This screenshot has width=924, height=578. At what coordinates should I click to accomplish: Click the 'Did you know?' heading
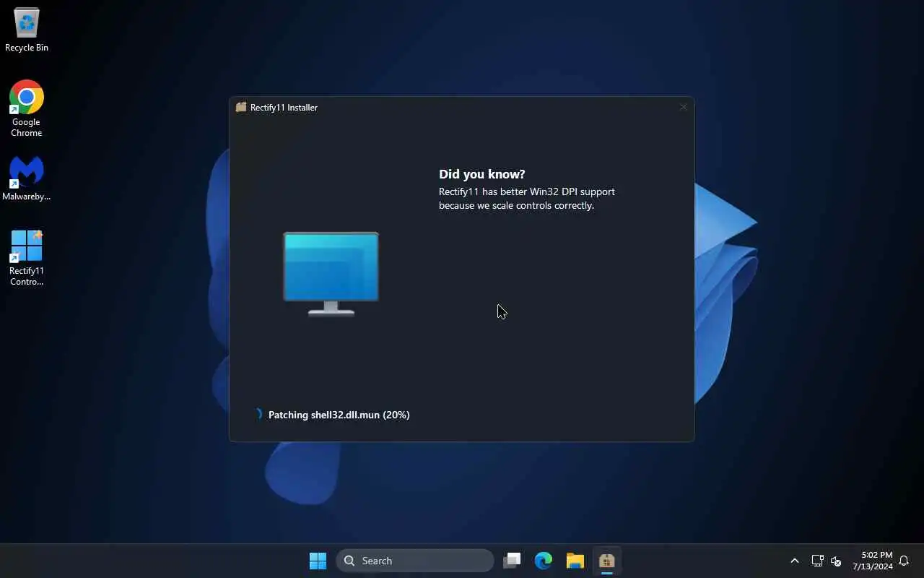click(x=481, y=174)
